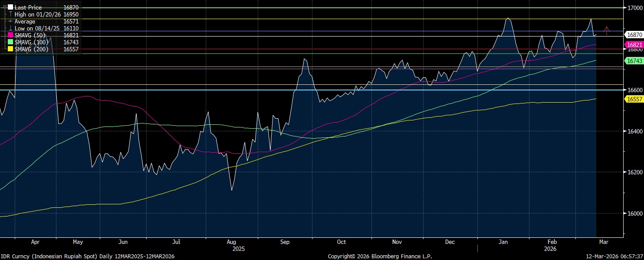Click the red up arrow annotation

(607, 30)
